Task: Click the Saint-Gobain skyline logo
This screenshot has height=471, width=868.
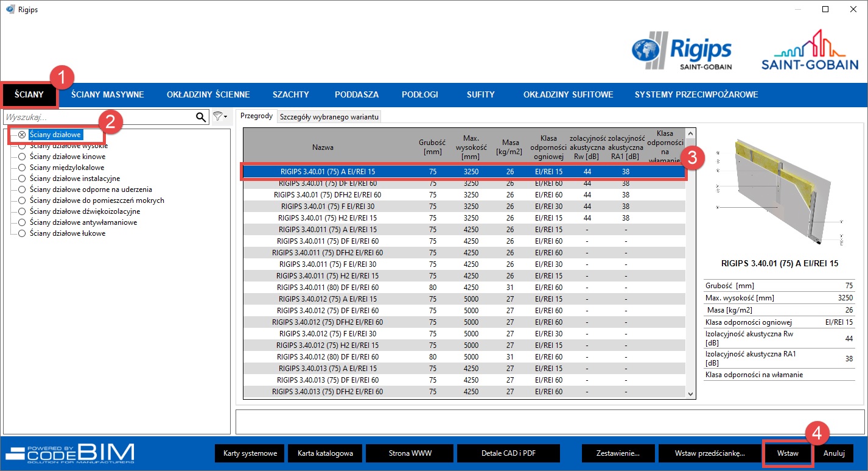Action: pos(810,50)
